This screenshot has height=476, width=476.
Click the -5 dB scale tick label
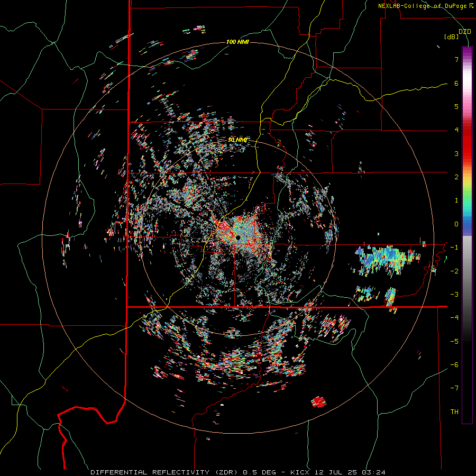(x=454, y=342)
